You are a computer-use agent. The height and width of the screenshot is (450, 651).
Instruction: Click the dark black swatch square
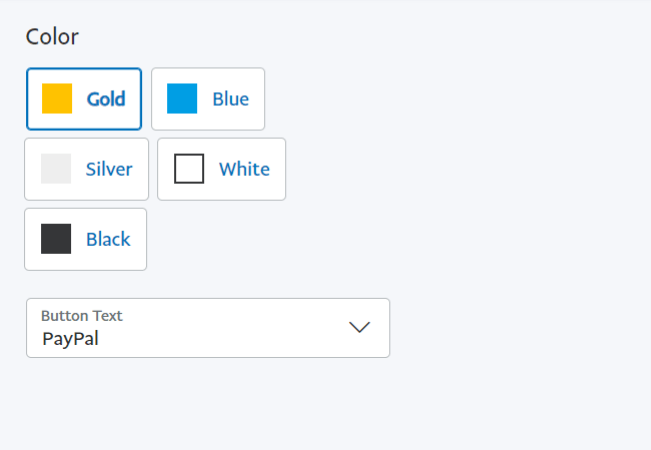[x=56, y=239]
